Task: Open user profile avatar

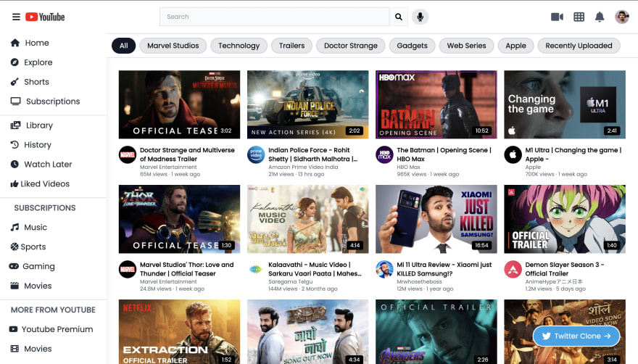Action: (x=622, y=17)
